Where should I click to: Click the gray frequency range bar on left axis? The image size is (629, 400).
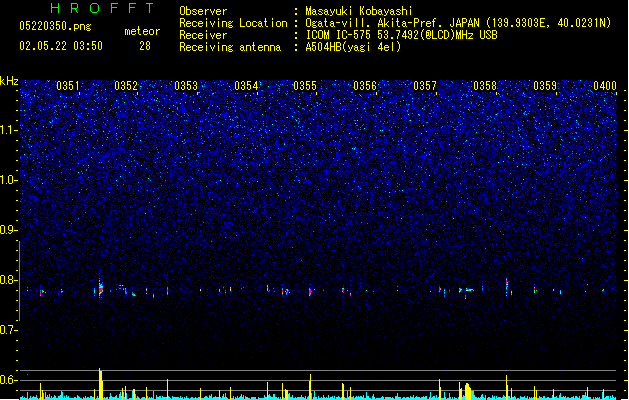19,281
